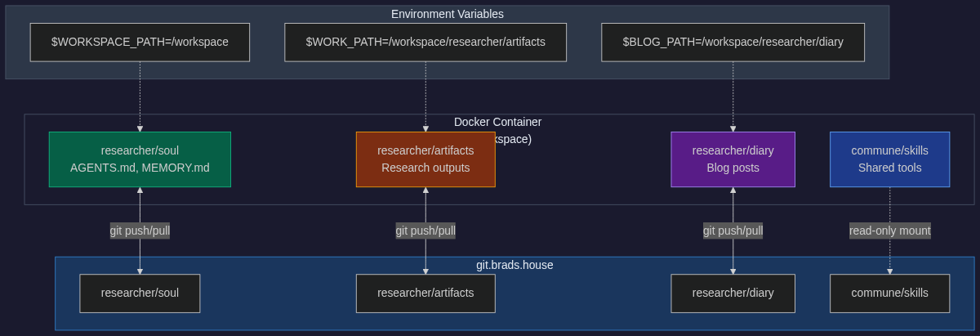Select researcher/soul repo in git.brads.house
The width and height of the screenshot is (980, 336).
click(x=140, y=293)
